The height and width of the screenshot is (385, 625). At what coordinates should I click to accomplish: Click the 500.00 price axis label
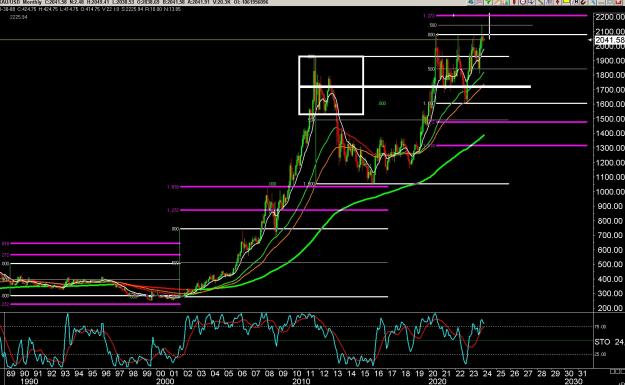609,264
